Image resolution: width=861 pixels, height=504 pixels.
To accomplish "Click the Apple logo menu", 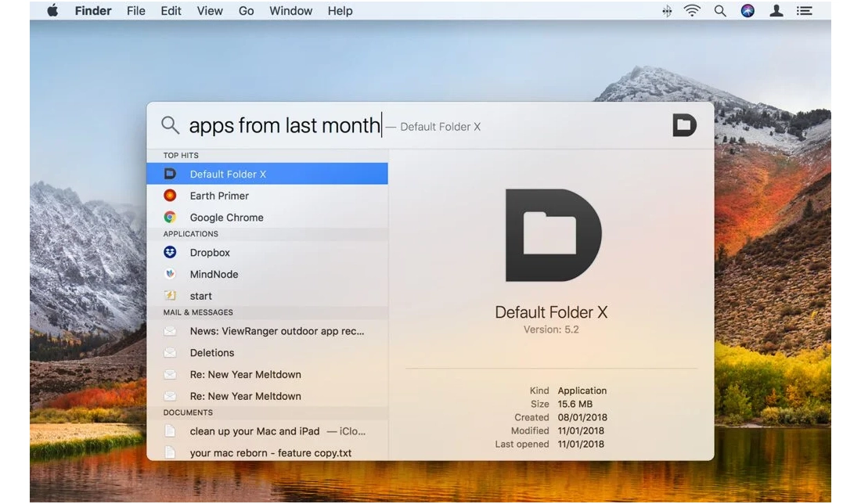I will (x=53, y=11).
